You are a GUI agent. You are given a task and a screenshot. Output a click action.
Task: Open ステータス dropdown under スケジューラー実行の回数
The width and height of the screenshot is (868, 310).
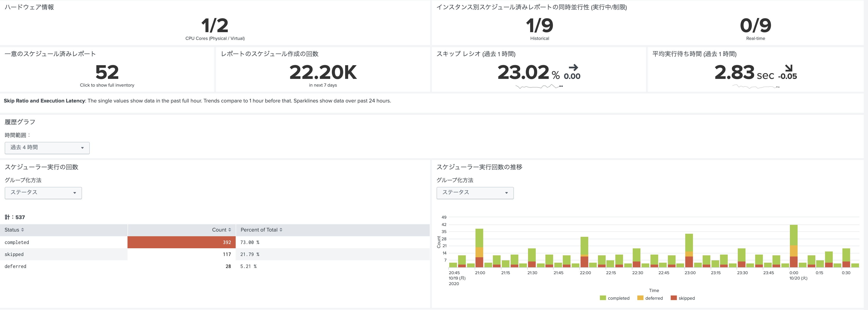pos(43,193)
